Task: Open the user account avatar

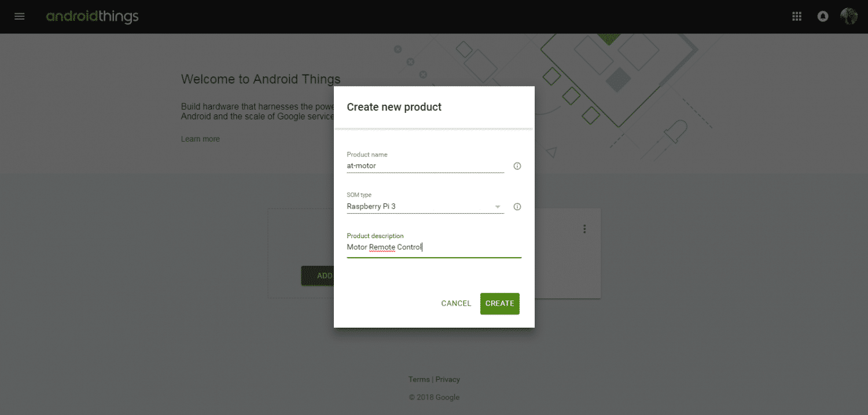Action: coord(848,16)
